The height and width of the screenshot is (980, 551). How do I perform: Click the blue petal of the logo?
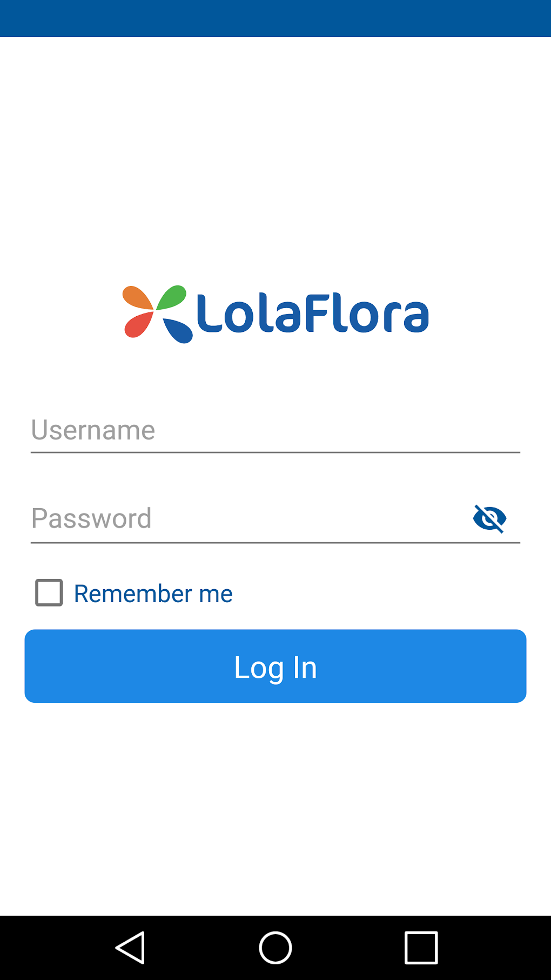(178, 329)
